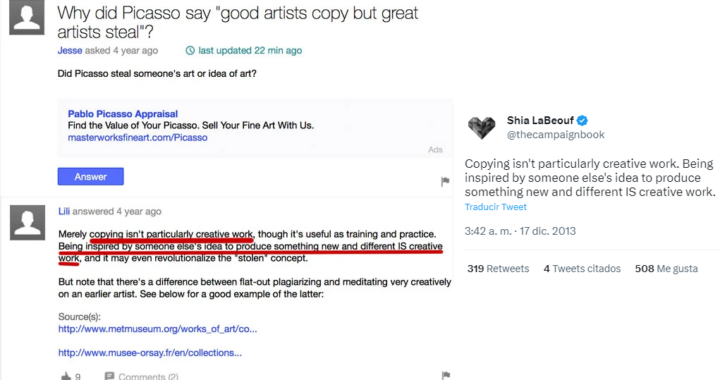This screenshot has width=720, height=380.
Task: View the 319 Retweets list
Action: click(498, 268)
